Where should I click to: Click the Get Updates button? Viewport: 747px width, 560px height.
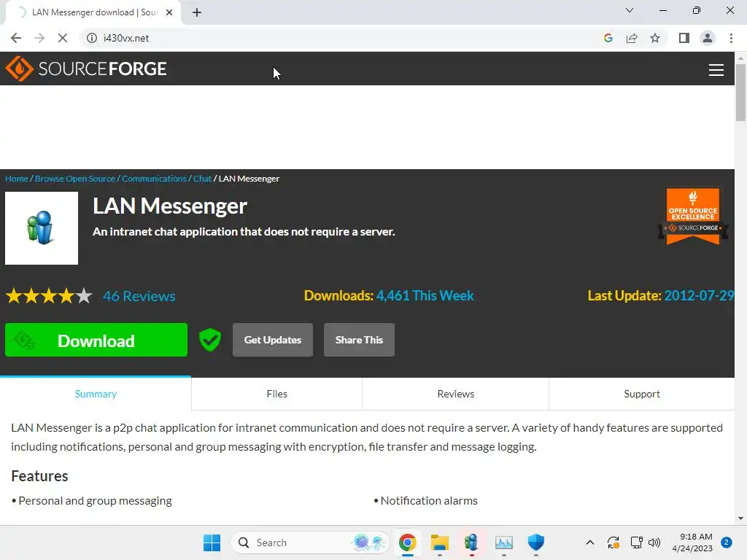[x=273, y=340]
